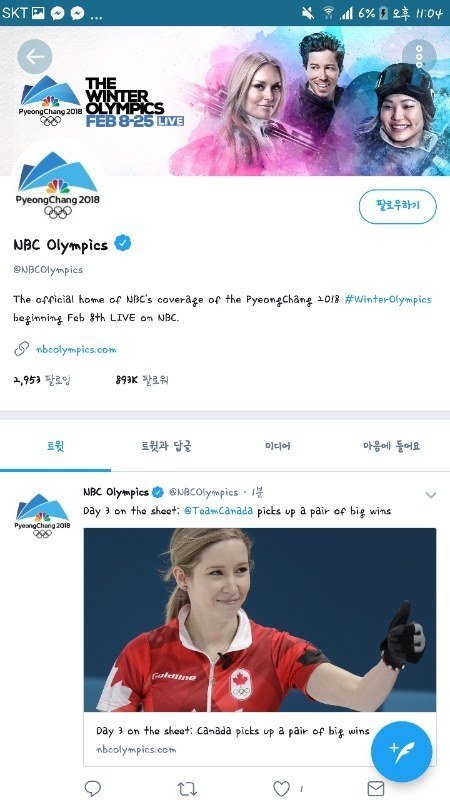Viewport: 450px width, 800px height.
Task: Follow NBC Olympics with the 팔로우하기 button
Action: click(x=398, y=207)
